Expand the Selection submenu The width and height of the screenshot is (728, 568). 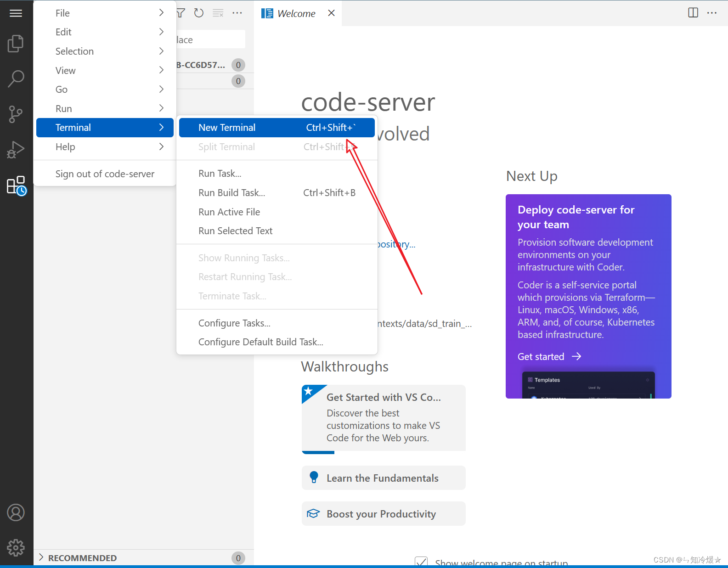click(x=105, y=51)
